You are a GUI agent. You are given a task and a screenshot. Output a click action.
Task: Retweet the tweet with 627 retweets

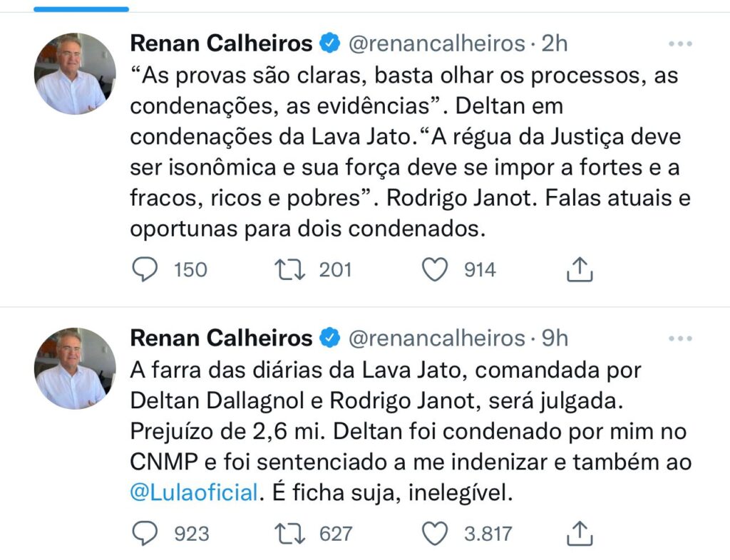click(289, 533)
